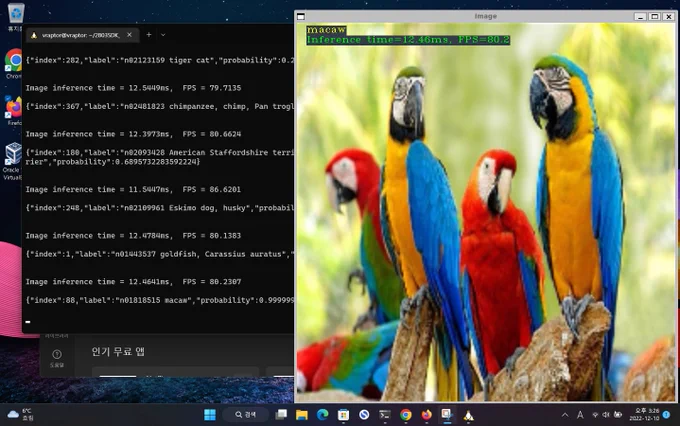Screen dimensions: 680x426
Task: Open File Explorer from the taskbar
Action: pos(302,415)
